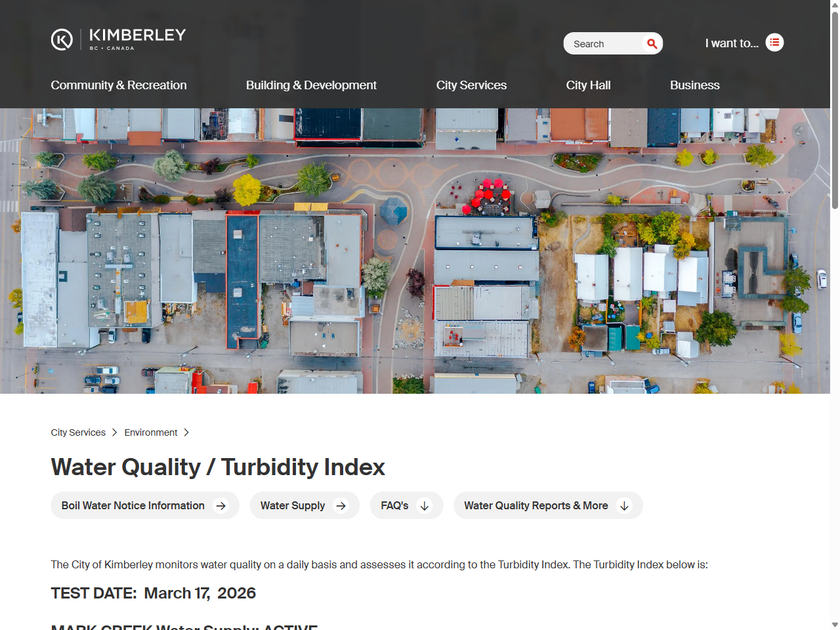This screenshot has width=840, height=630.
Task: Jump to FAQ's section
Action: click(x=407, y=505)
